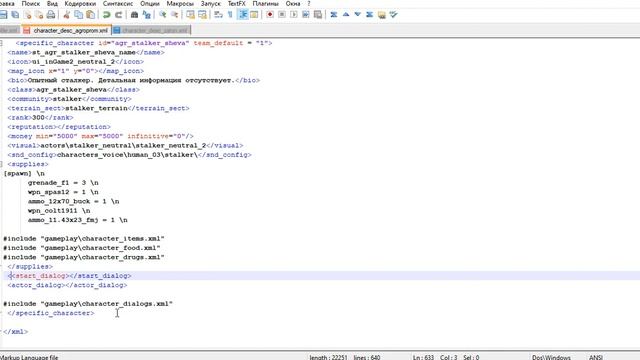Open the Окна menu
Screen dimensions: 640x360
coord(293,4)
